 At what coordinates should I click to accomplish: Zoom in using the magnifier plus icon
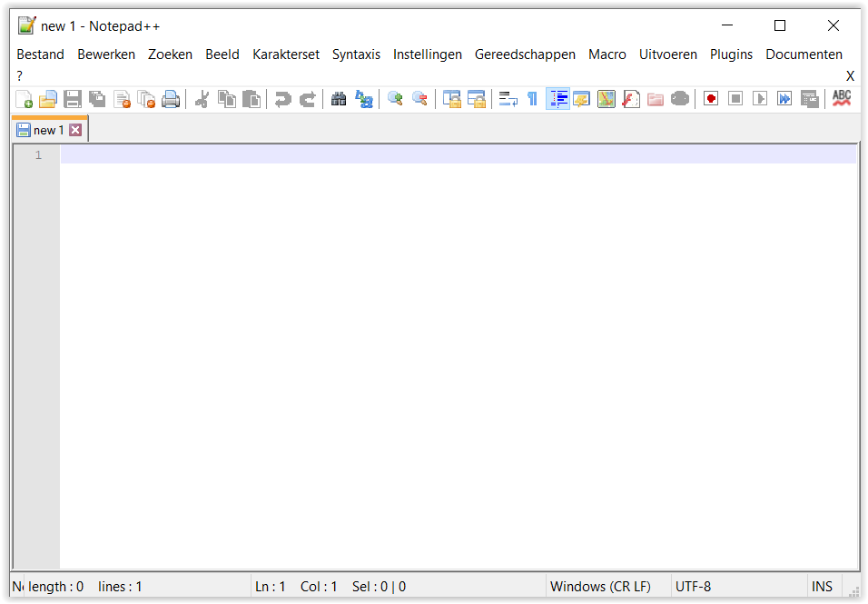tap(395, 99)
